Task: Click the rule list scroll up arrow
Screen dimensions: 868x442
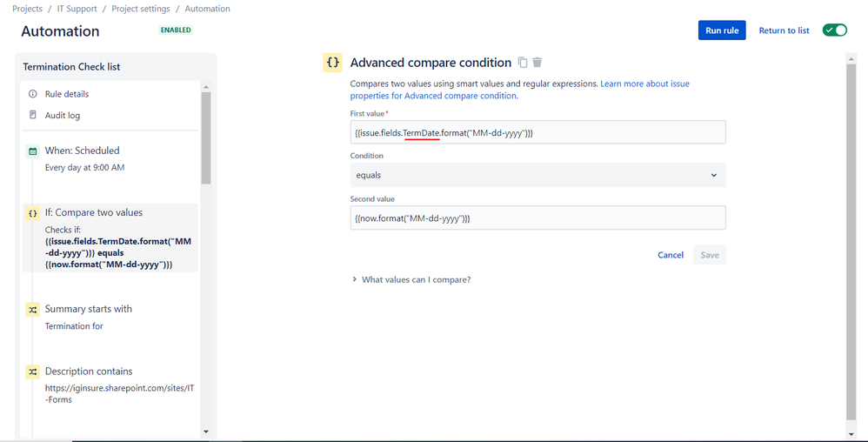Action: click(206, 87)
